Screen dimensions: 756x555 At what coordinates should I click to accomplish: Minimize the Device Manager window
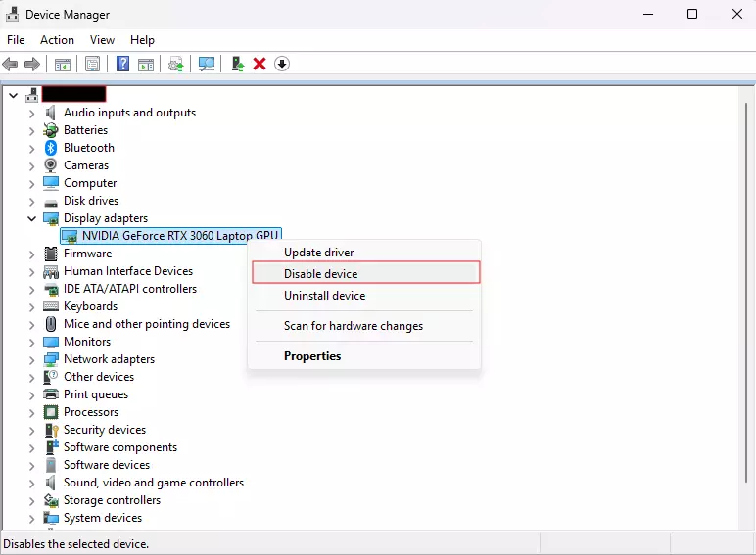tap(648, 14)
